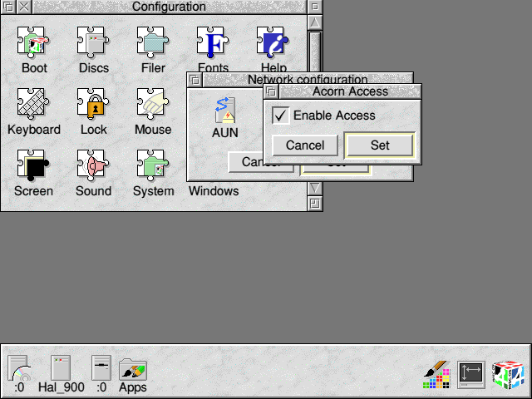Viewport: 532px width, 399px height.
Task: Click the scroll up arrow in Configuration
Action: (x=315, y=22)
